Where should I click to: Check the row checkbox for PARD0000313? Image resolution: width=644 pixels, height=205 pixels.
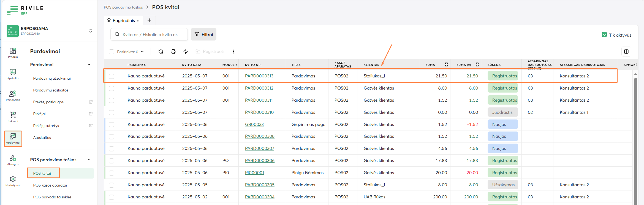[112, 76]
